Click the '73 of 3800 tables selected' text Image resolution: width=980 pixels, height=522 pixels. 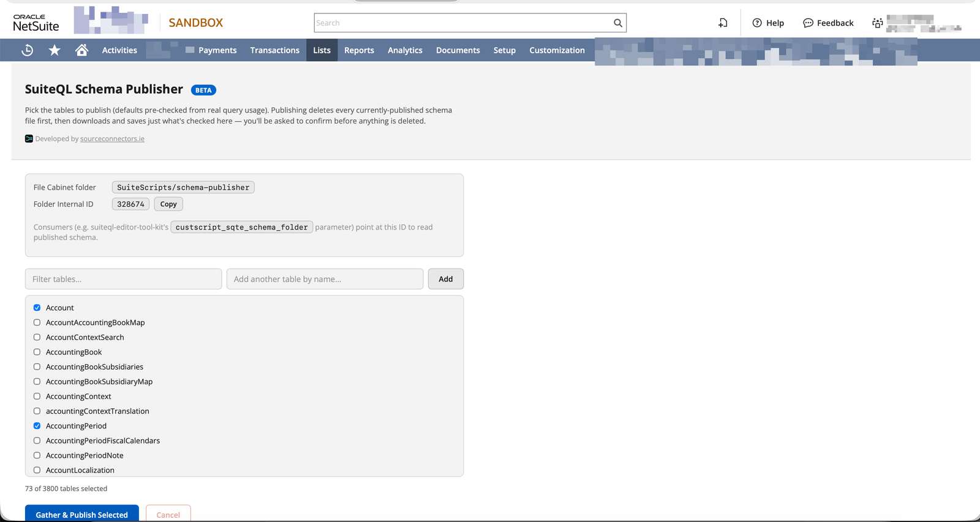[x=66, y=488]
